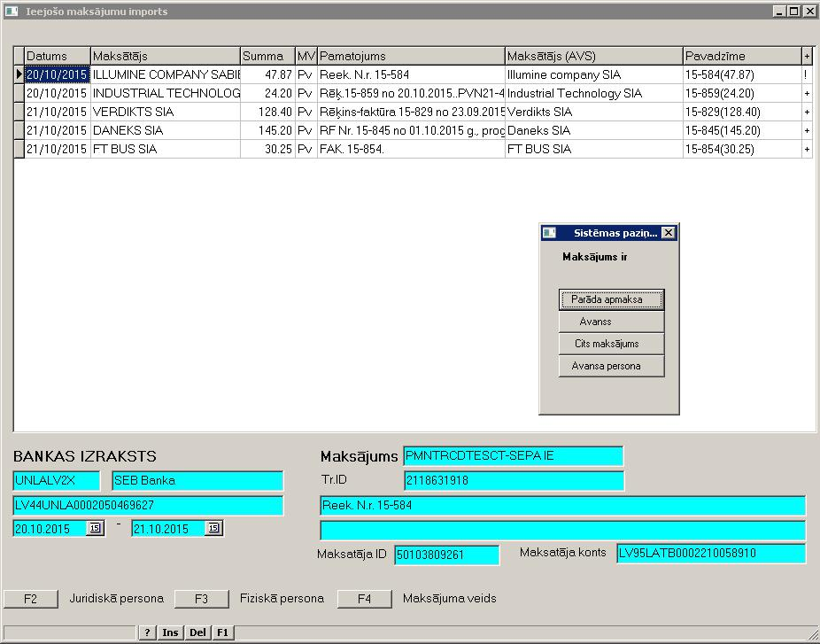Image resolution: width=820 pixels, height=644 pixels.
Task: Click the Pavadzīme column header
Action: tap(742, 56)
